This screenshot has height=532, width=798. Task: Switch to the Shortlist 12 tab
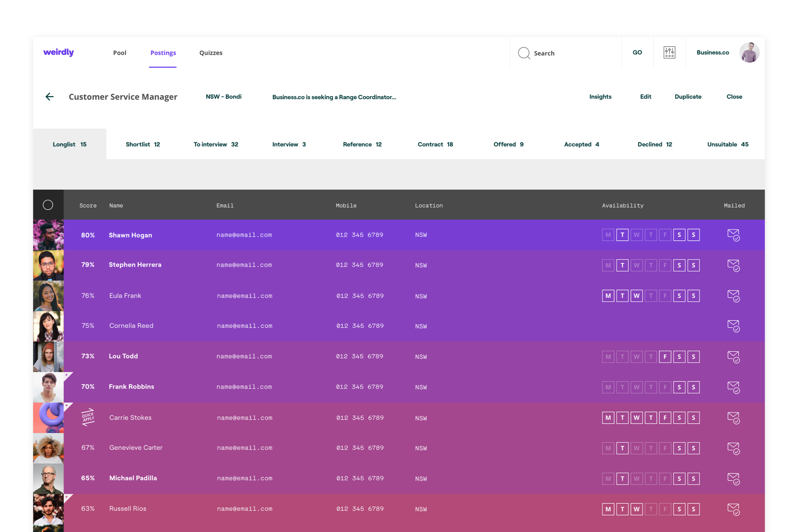143,144
